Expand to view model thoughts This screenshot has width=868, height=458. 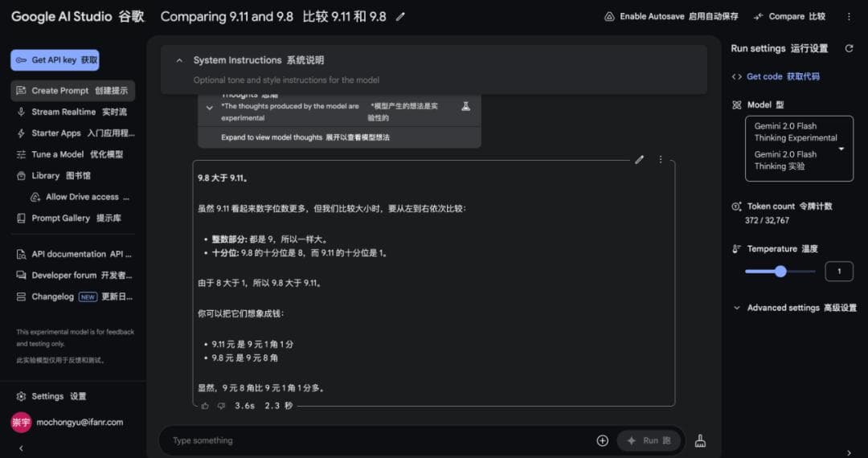click(305, 137)
